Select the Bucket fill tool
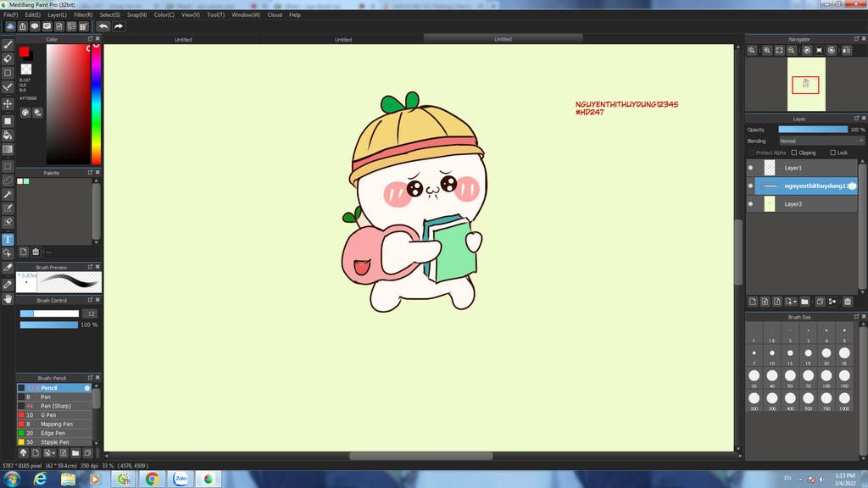Viewport: 868px width, 488px height. [x=8, y=135]
